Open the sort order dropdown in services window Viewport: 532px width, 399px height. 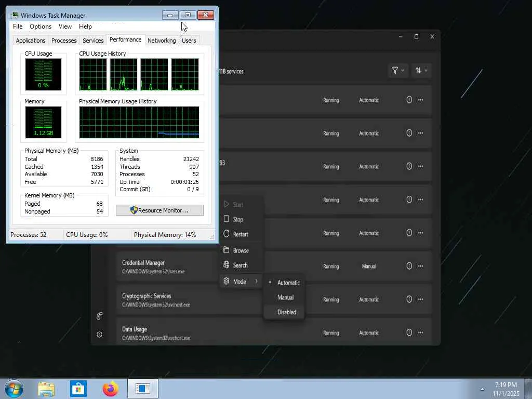point(421,71)
